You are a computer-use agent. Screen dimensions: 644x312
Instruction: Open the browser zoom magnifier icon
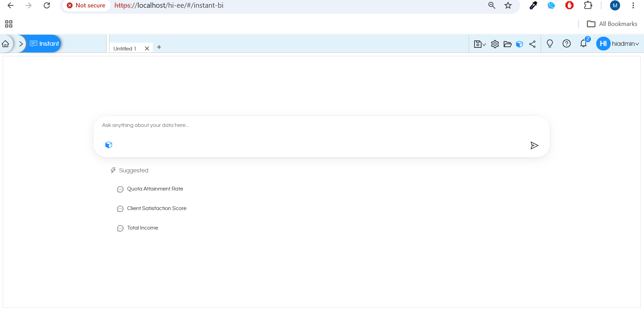pos(492,5)
